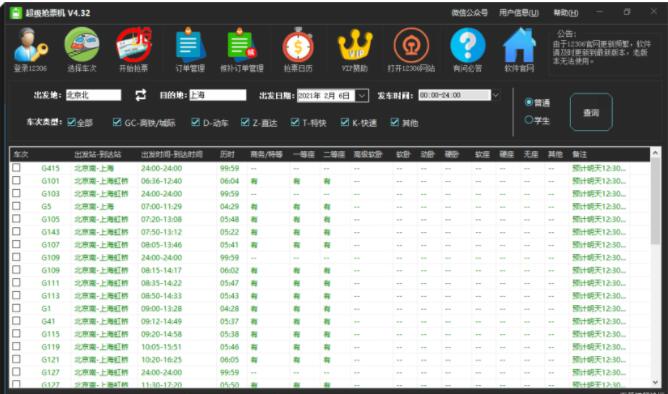The image size is (668, 394).
Task: Click the scroll down arrow of train list
Action: coord(655,382)
